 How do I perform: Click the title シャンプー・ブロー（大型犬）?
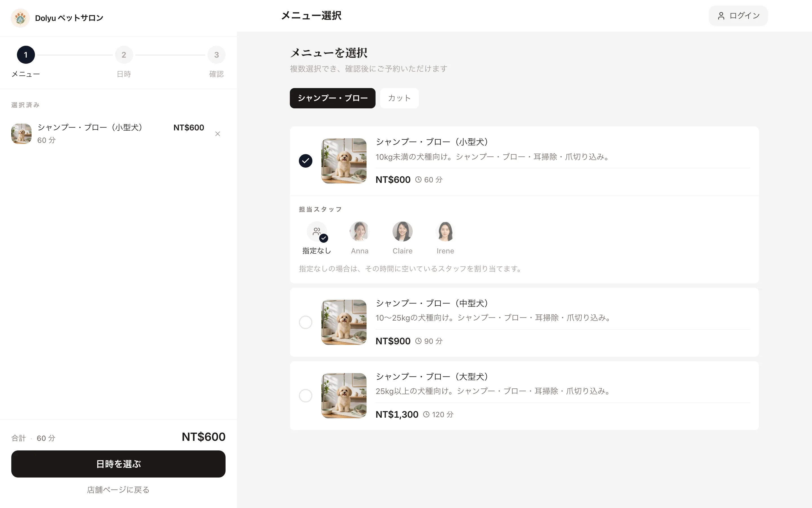432,376
